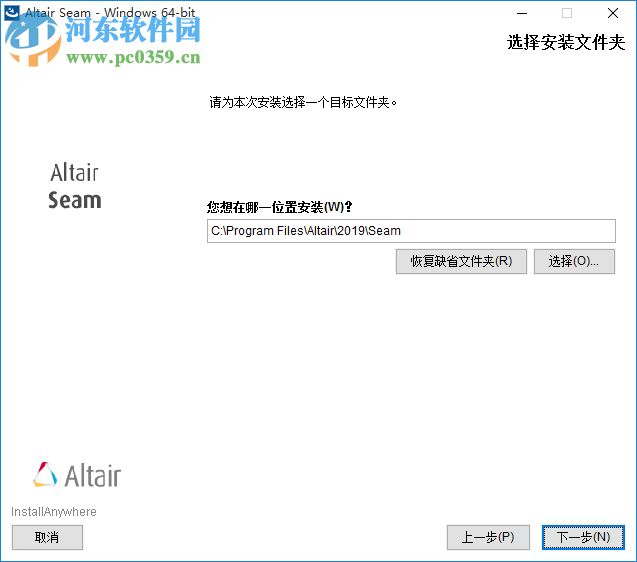
Task: Cancel installation with 取消 button
Action: click(47, 537)
